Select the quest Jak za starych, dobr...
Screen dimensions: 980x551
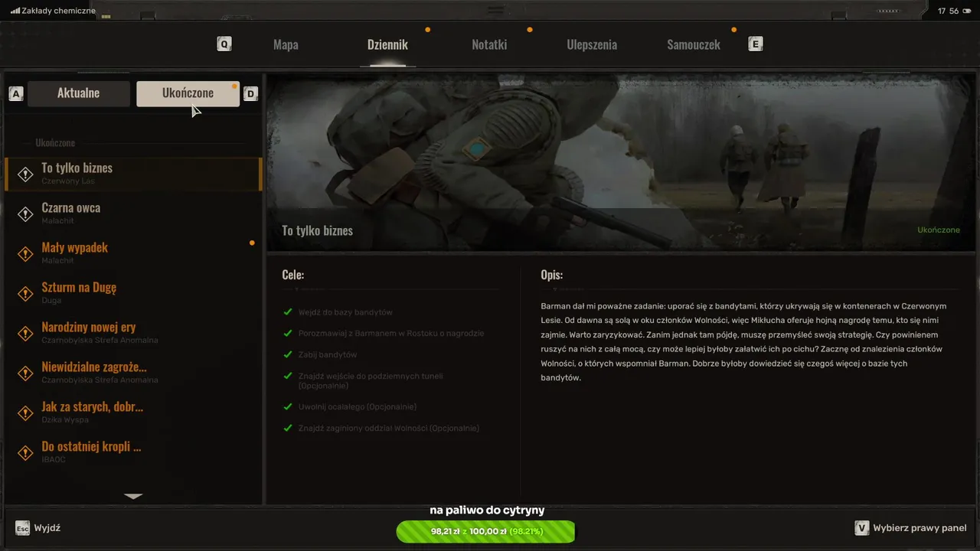click(133, 412)
